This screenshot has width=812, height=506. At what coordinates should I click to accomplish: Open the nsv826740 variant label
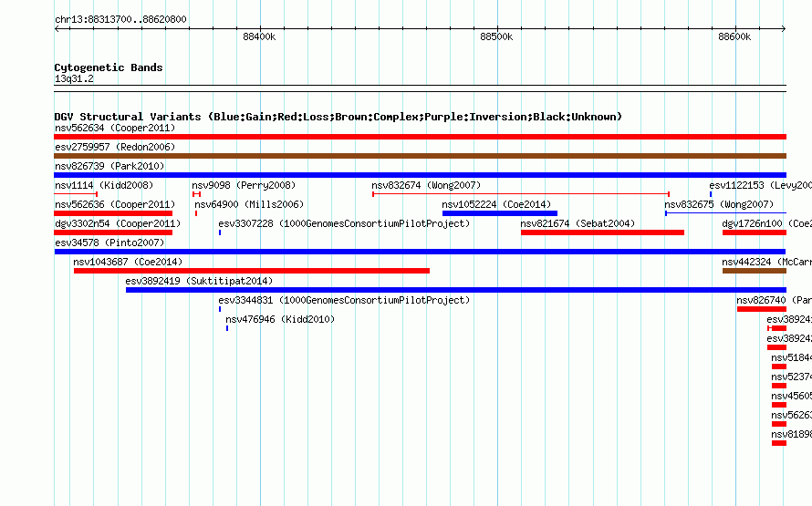(x=774, y=300)
